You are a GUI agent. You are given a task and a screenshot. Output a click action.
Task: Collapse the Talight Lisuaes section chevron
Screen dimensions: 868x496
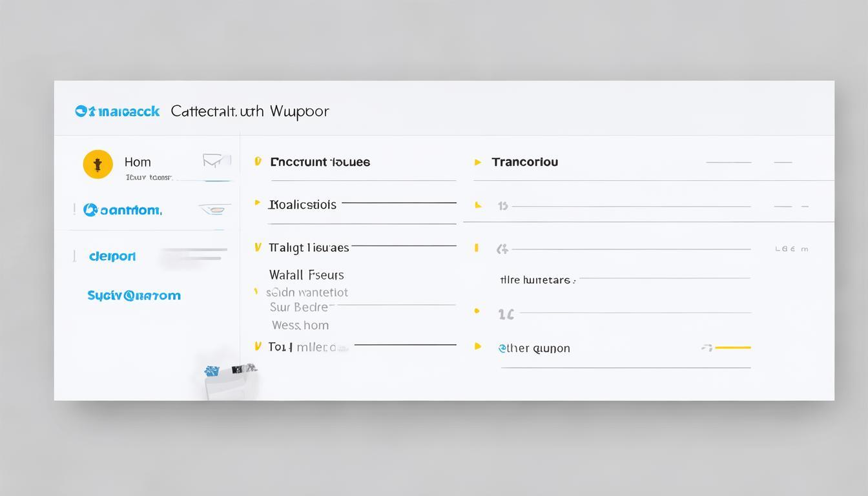258,247
